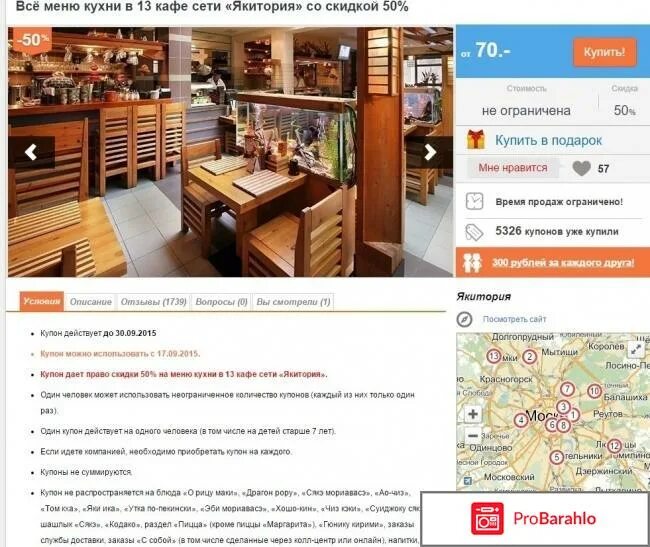Click the gift box icon
Image resolution: width=650 pixels, height=547 pixels.
tap(475, 140)
